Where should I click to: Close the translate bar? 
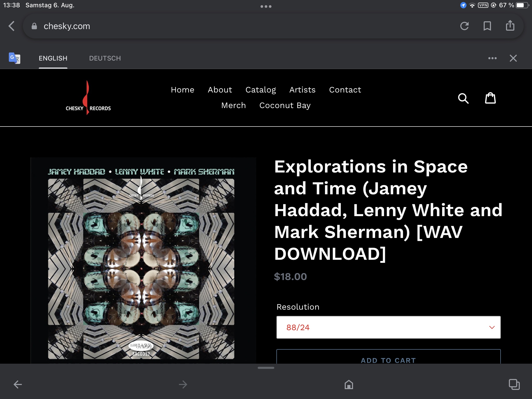(513, 58)
